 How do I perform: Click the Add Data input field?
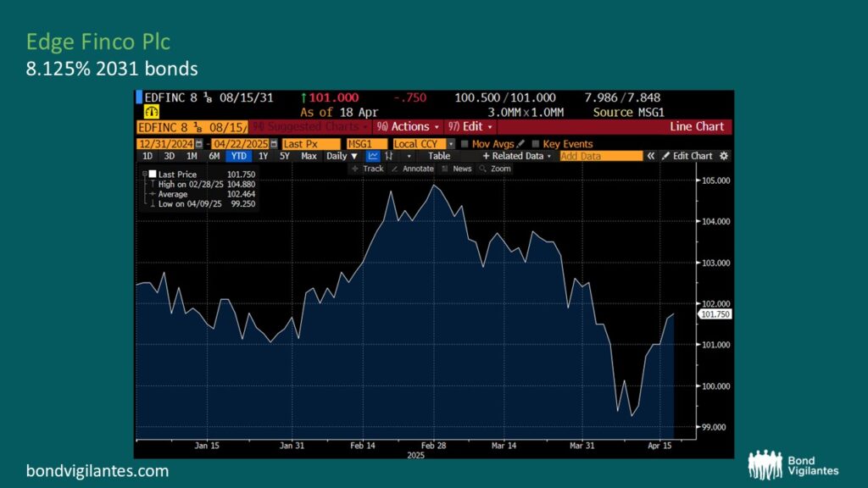601,156
